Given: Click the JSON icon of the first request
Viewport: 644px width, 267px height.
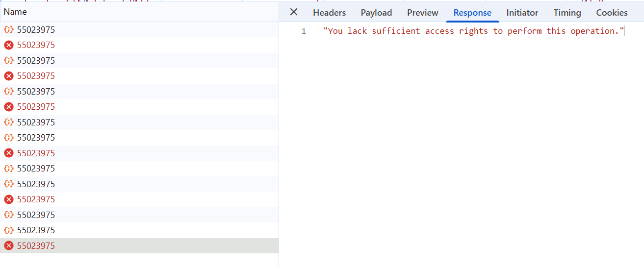Looking at the screenshot, I should [8, 30].
